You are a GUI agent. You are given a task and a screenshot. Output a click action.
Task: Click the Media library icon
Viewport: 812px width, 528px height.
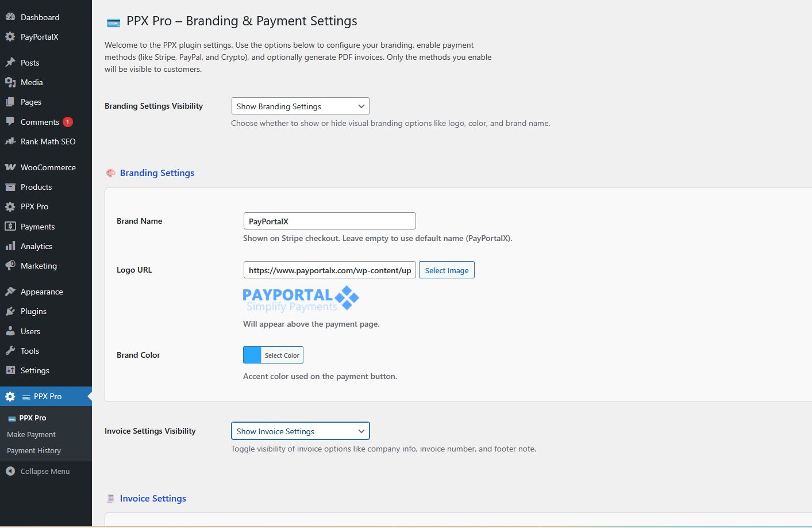coord(10,82)
